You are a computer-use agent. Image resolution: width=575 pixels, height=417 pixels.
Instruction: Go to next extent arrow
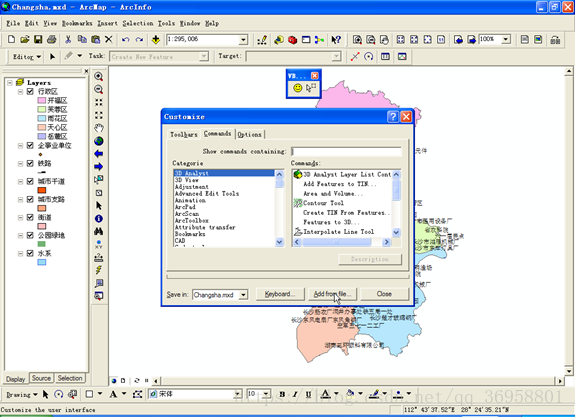coord(99,167)
